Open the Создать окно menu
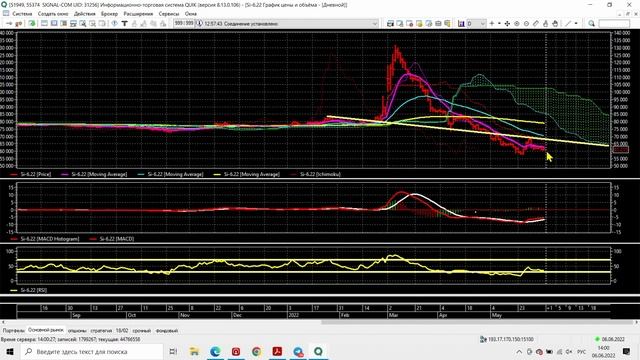Viewport: 640px width, 360px height. pyautogui.click(x=53, y=13)
